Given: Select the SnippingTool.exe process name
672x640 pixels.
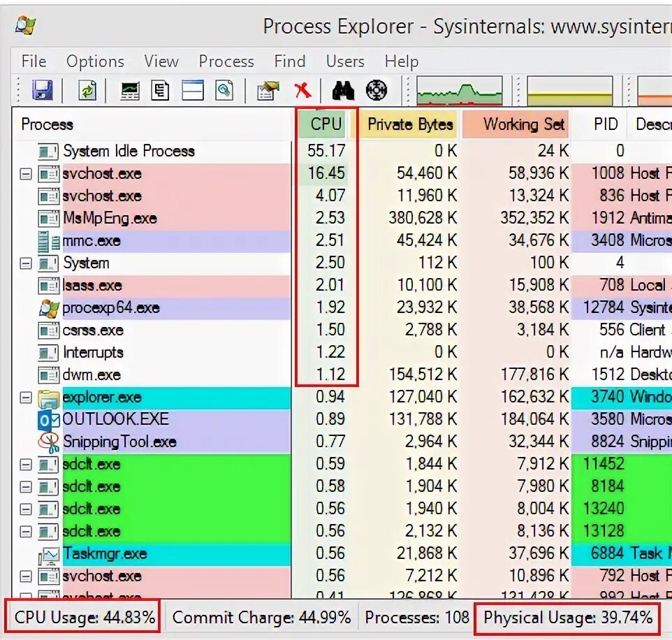Looking at the screenshot, I should [x=119, y=442].
